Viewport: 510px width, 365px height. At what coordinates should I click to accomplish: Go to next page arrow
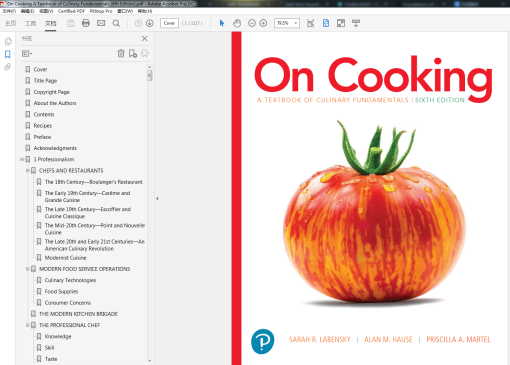150,23
